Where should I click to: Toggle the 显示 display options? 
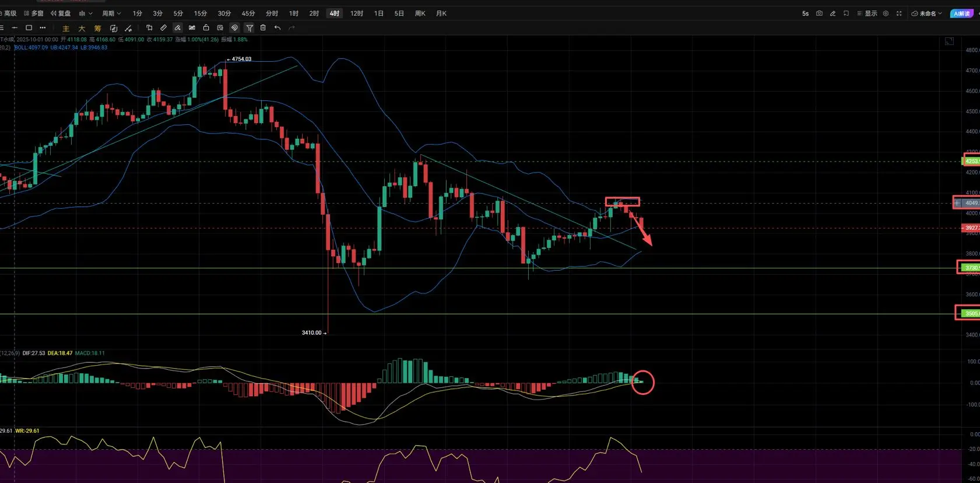(867, 13)
